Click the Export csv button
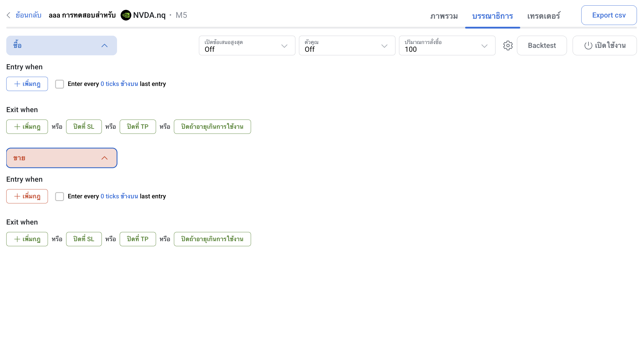The width and height of the screenshot is (642, 364). (609, 15)
